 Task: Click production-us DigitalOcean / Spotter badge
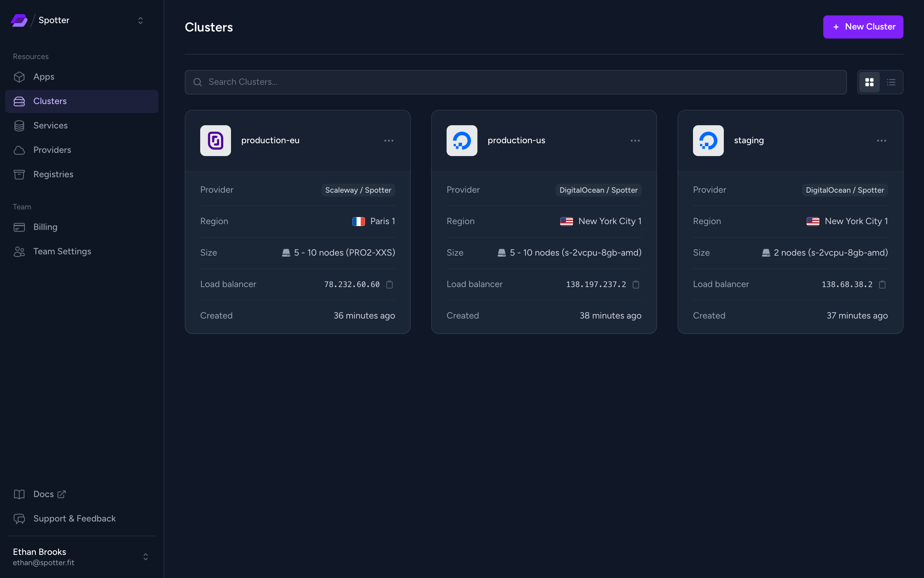598,190
